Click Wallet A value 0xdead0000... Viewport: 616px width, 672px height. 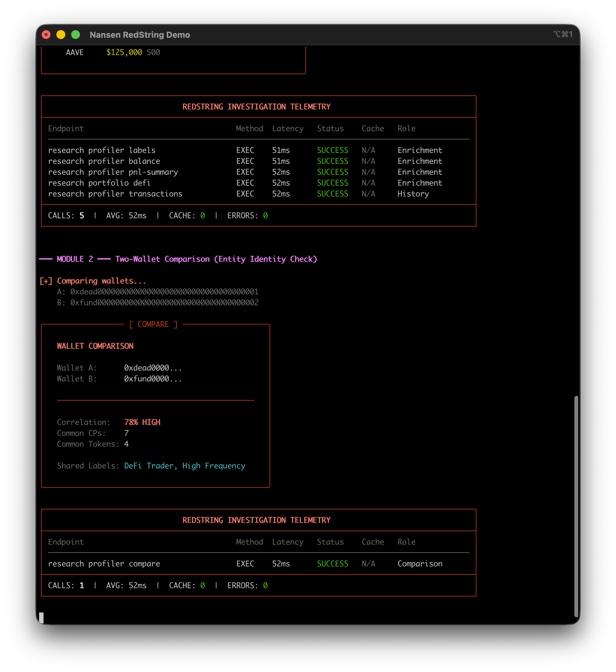pyautogui.click(x=153, y=368)
